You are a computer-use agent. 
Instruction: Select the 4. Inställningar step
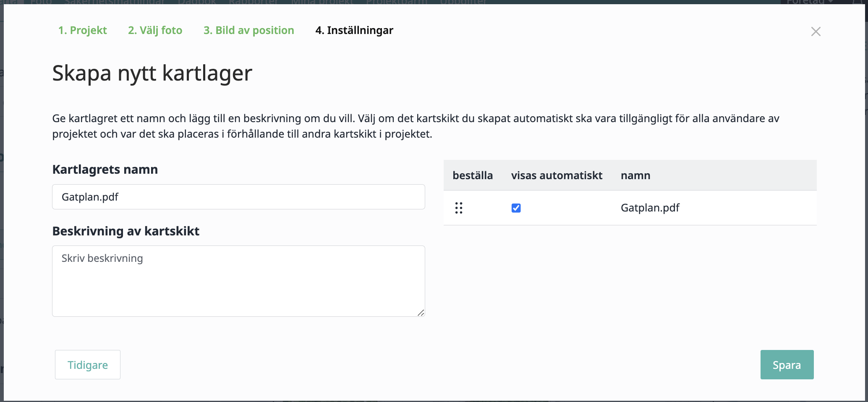[354, 30]
